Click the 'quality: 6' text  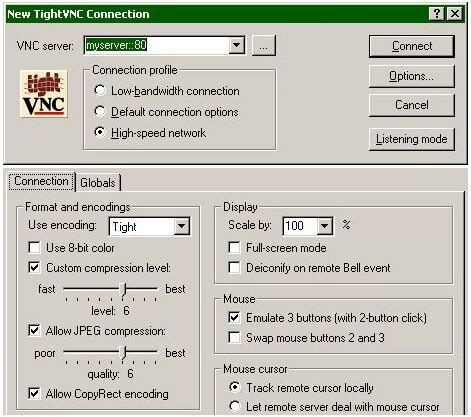pyautogui.click(x=110, y=374)
